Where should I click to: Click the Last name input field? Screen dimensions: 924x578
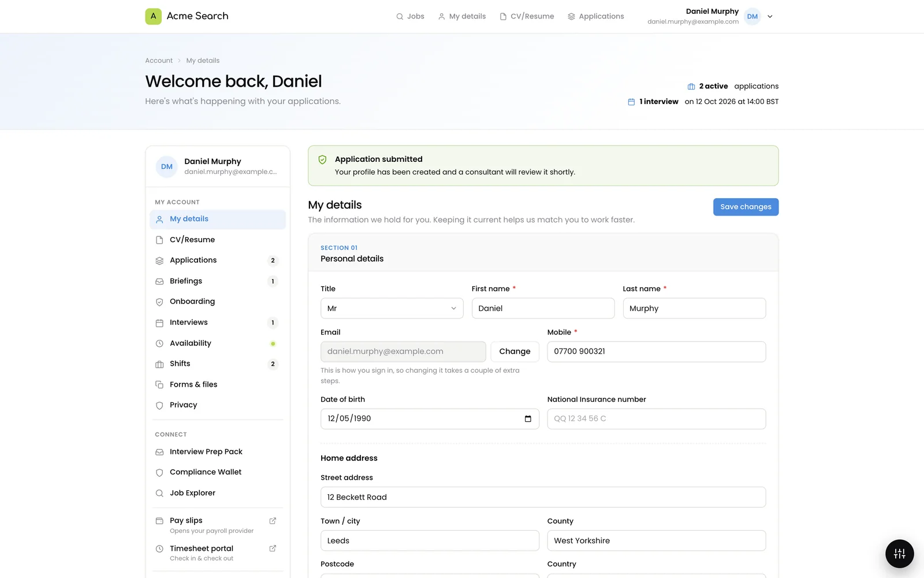pos(694,309)
